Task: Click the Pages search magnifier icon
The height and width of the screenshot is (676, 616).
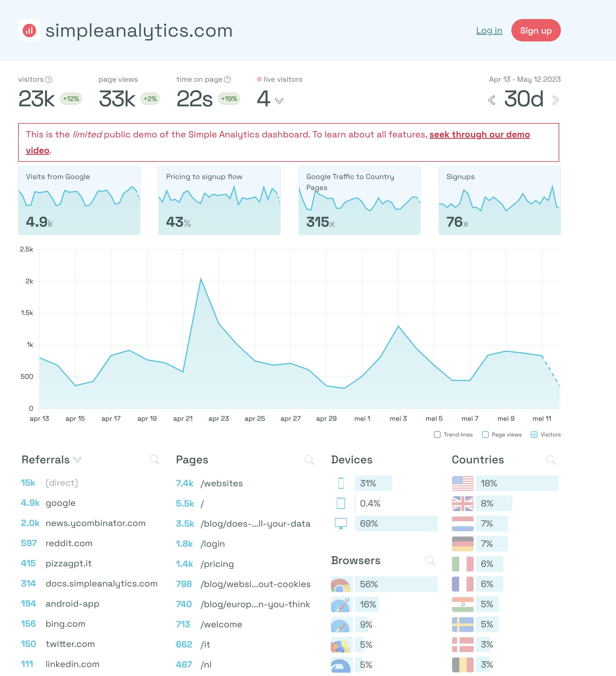Action: click(310, 460)
